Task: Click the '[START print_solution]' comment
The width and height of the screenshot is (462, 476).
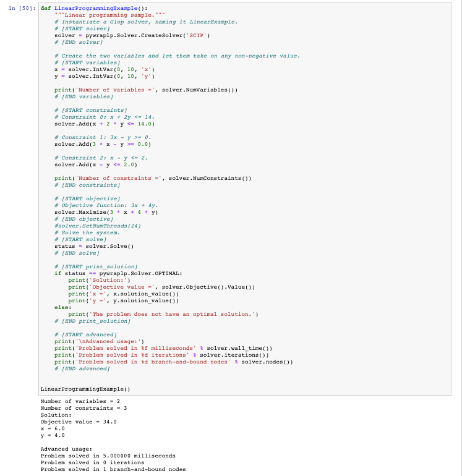Action: [96, 266]
